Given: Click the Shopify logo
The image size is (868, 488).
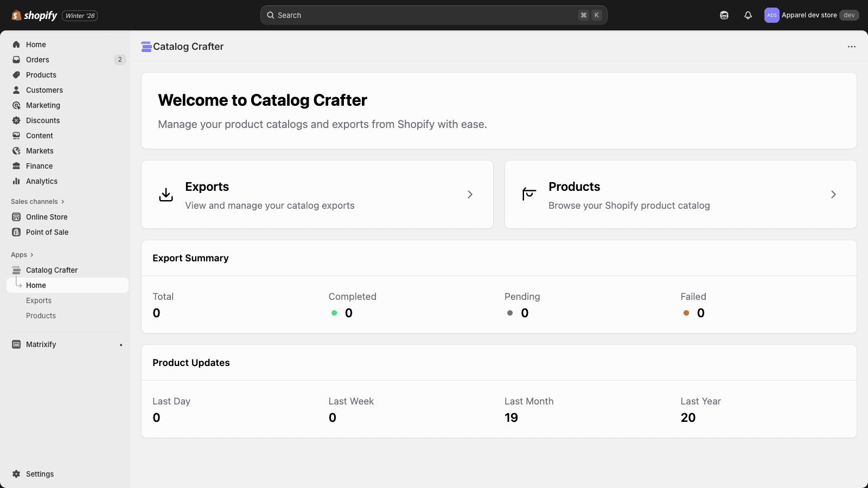Looking at the screenshot, I should (x=34, y=15).
